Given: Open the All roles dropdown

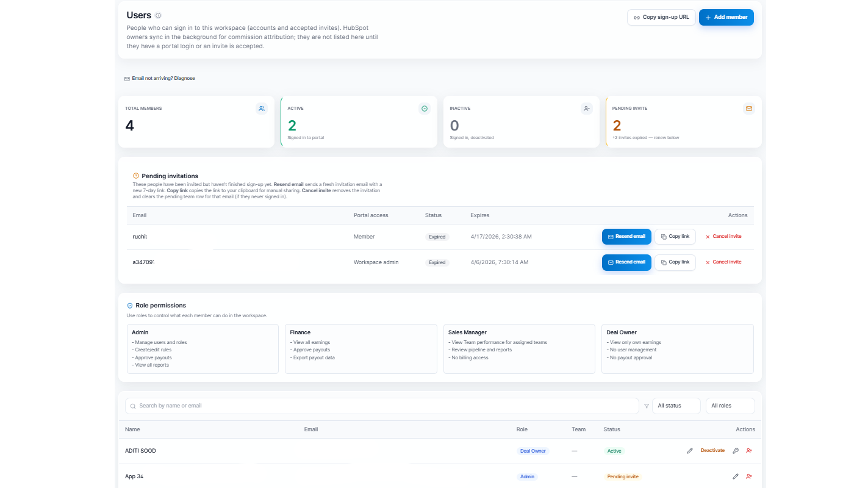Looking at the screenshot, I should [730, 406].
